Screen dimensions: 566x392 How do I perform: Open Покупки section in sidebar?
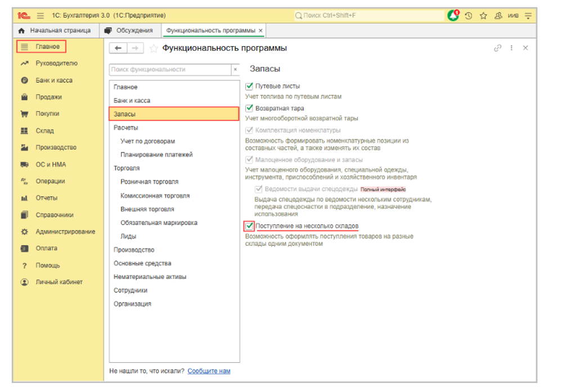point(47,114)
